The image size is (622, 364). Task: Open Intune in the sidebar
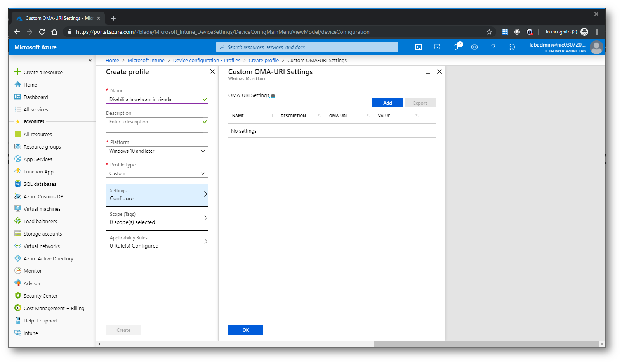(26, 333)
